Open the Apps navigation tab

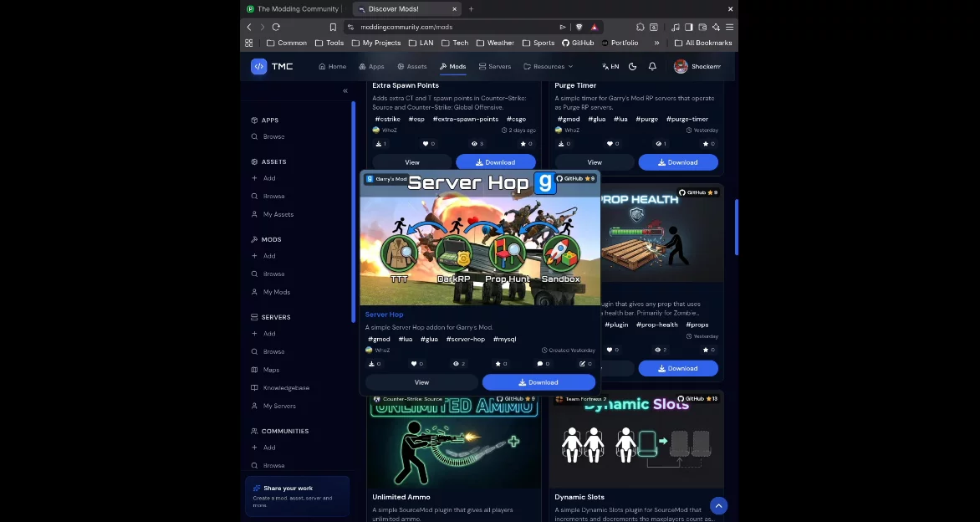pos(371,66)
